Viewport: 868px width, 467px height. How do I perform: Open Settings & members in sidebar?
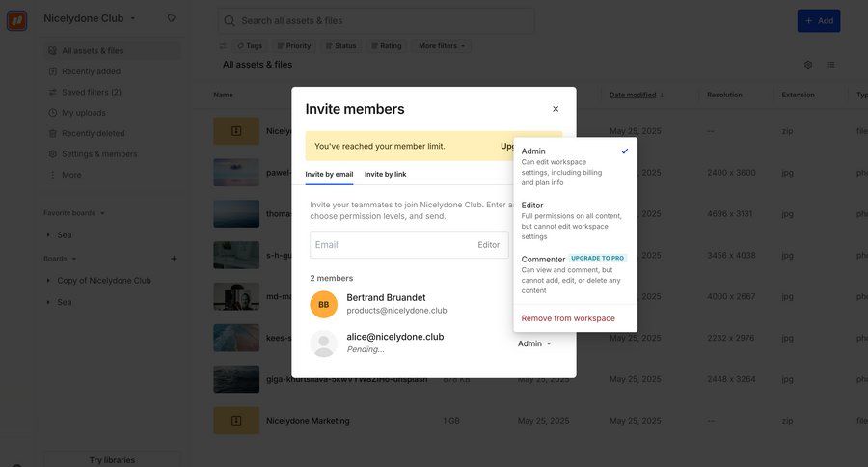(99, 154)
